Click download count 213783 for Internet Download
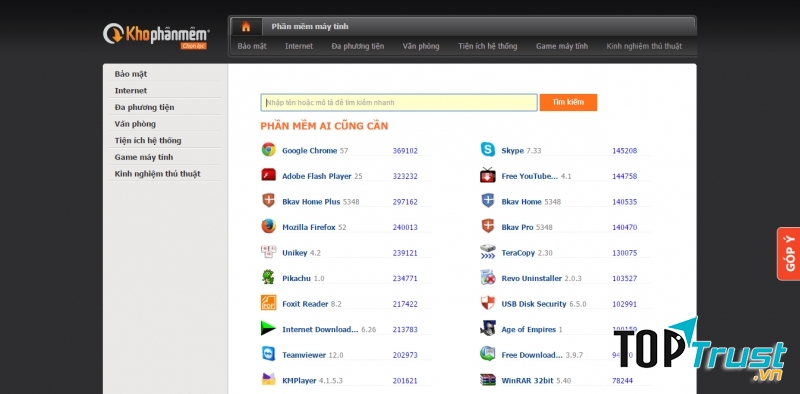Image resolution: width=800 pixels, height=394 pixels. (x=405, y=329)
